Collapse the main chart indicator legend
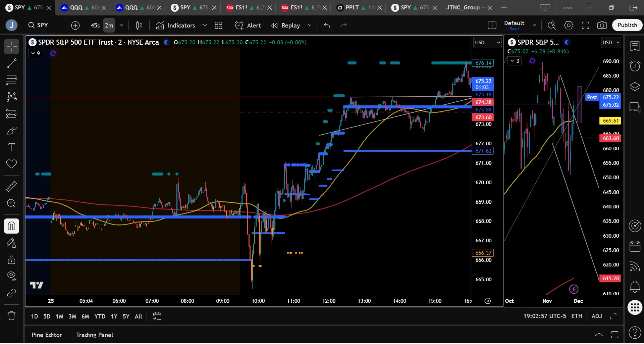644x344 pixels. pos(35,53)
